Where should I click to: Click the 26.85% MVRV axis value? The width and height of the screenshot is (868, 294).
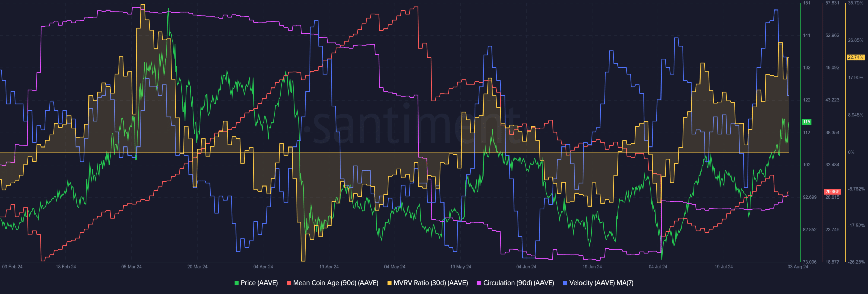tap(856, 40)
